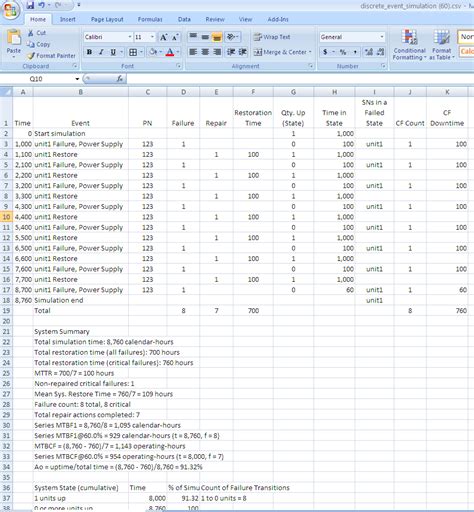
Task: Click the Paste button
Action: point(14,43)
